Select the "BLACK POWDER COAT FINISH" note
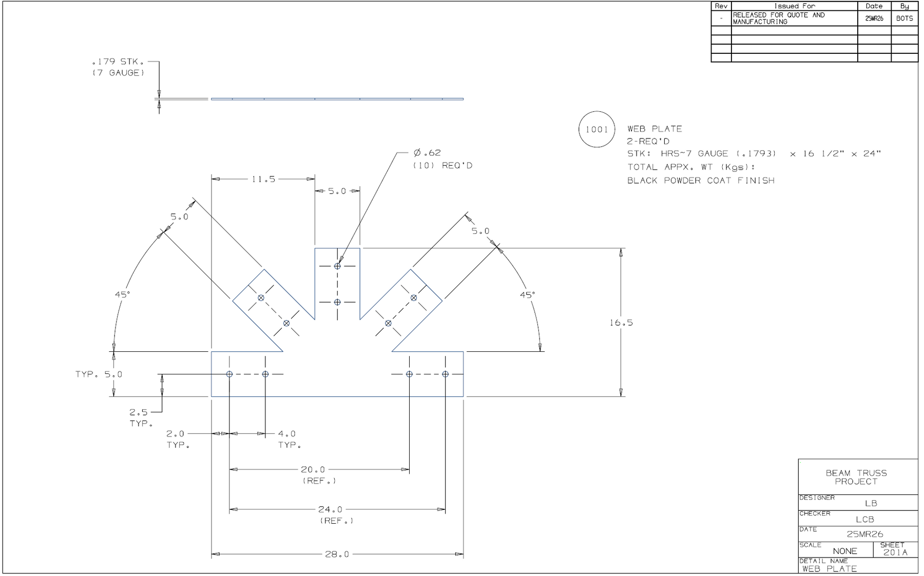924x576 pixels. tap(701, 181)
